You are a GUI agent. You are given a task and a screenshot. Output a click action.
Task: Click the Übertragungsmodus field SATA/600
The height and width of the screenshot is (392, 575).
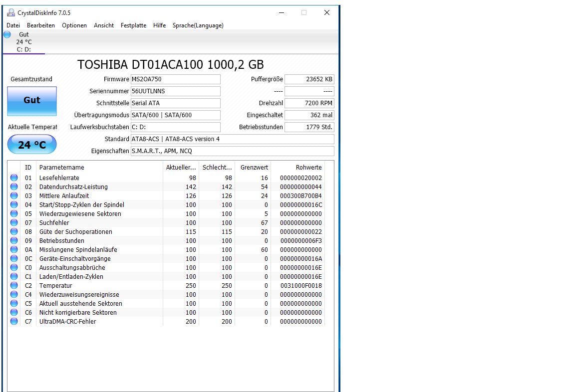[x=176, y=115]
